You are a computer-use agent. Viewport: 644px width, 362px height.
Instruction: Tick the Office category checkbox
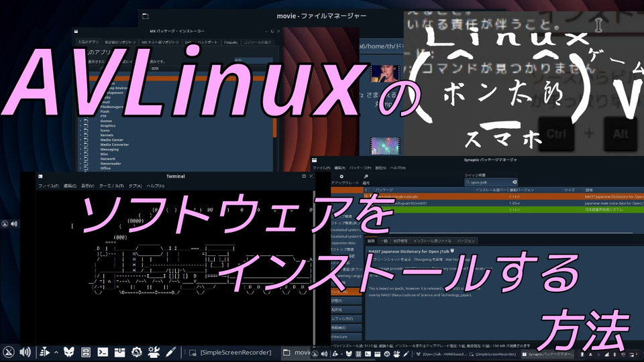pyautogui.click(x=87, y=168)
